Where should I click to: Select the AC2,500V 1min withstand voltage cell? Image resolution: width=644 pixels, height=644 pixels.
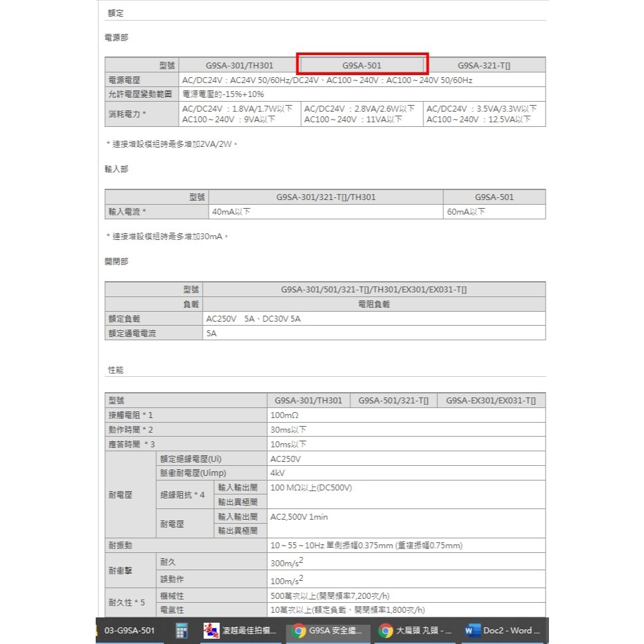(299, 516)
